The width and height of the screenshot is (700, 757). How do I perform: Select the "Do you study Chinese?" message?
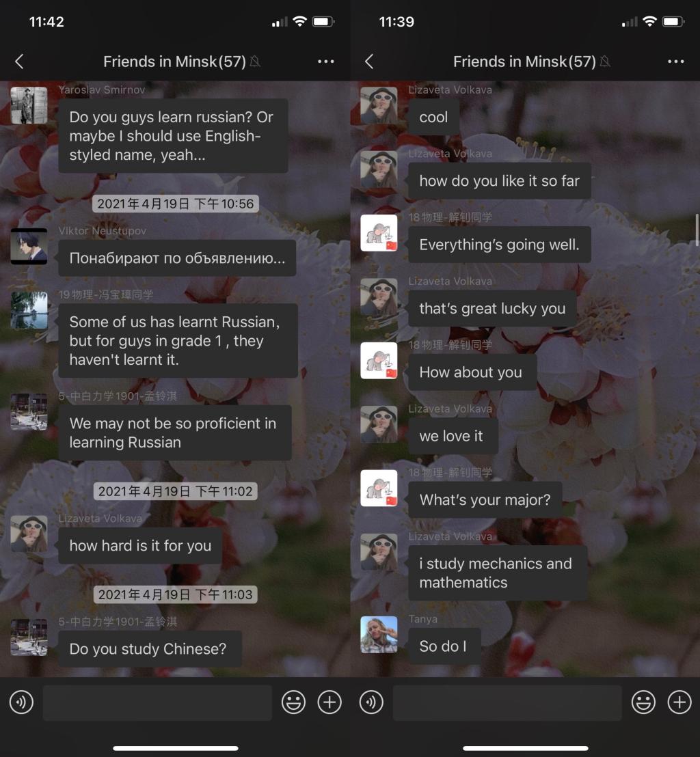click(149, 649)
